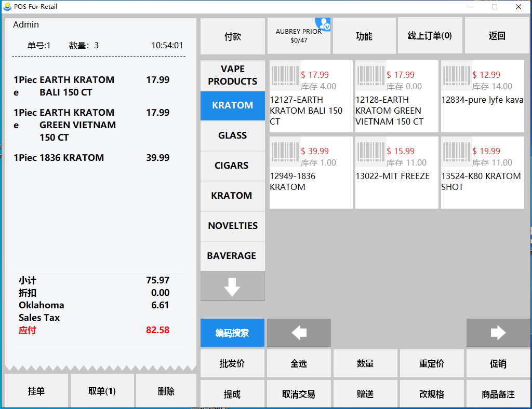
Task: Click the 编码搜索 code search button
Action: pos(232,333)
